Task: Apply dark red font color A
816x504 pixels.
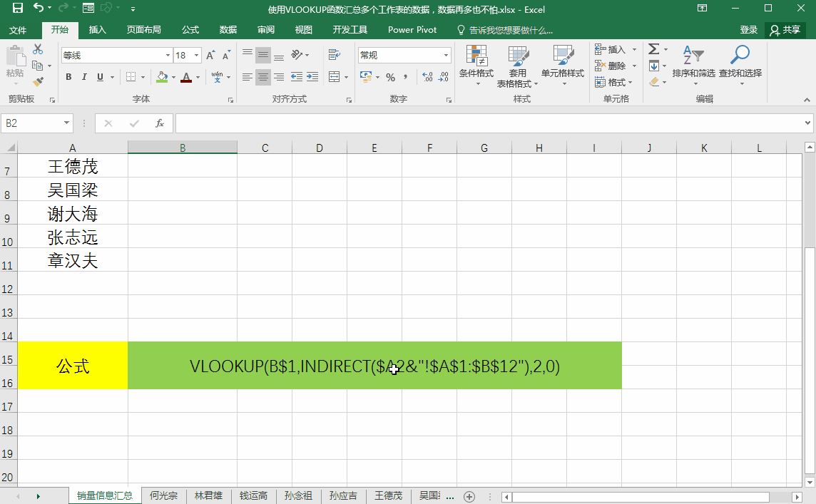Action: [186, 78]
